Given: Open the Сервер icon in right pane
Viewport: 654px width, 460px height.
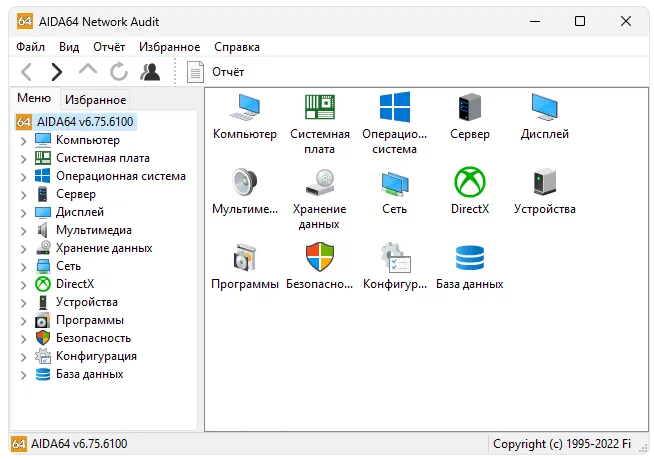Looking at the screenshot, I should tap(470, 107).
